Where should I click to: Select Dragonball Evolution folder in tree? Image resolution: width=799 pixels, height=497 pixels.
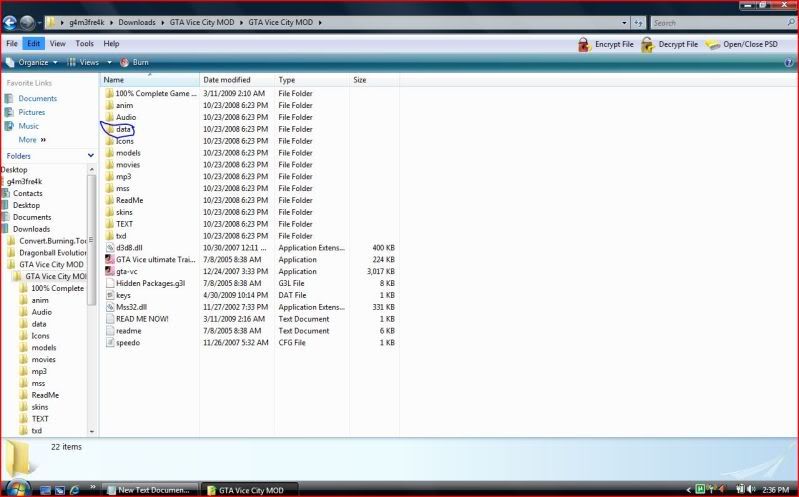(47, 253)
